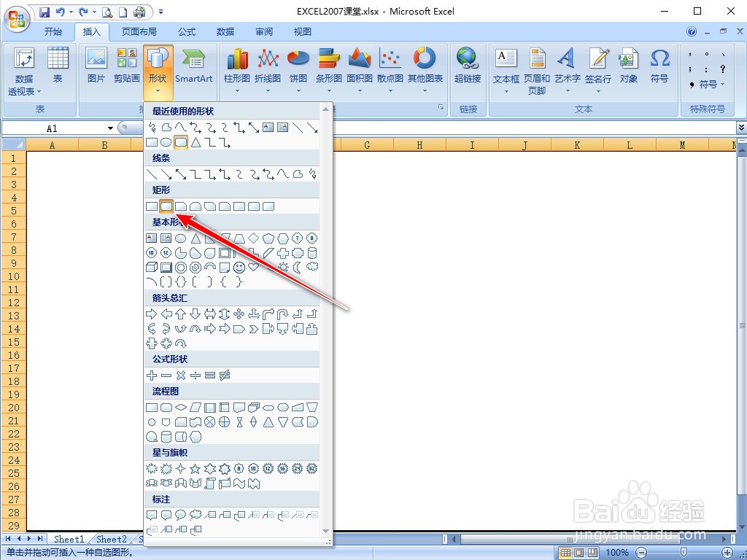Choose the 4-point star shape
The image size is (747, 560).
tap(181, 469)
